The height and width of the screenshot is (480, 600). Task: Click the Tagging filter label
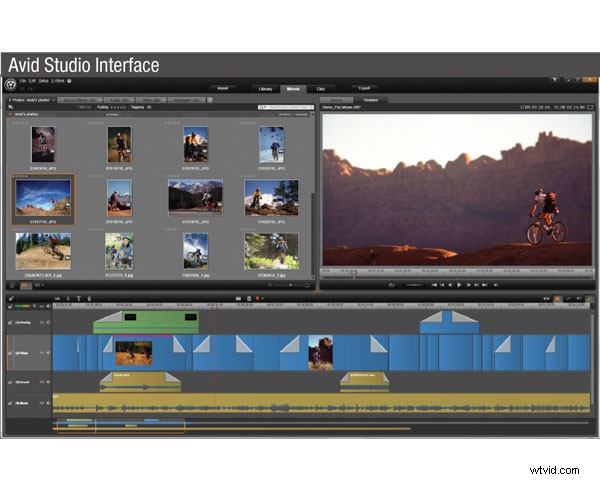pos(138,108)
